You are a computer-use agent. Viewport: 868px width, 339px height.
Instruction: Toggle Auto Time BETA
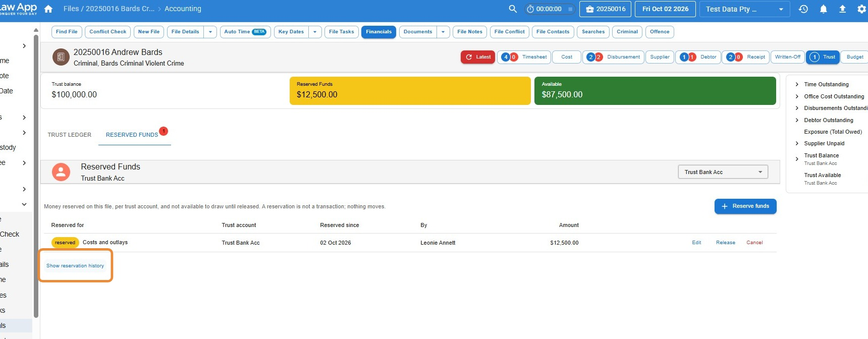245,32
